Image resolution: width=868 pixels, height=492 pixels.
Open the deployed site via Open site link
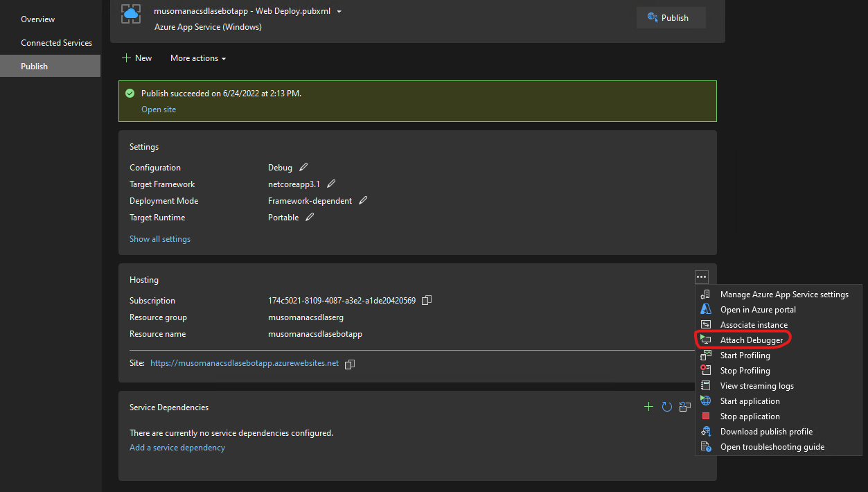(159, 109)
